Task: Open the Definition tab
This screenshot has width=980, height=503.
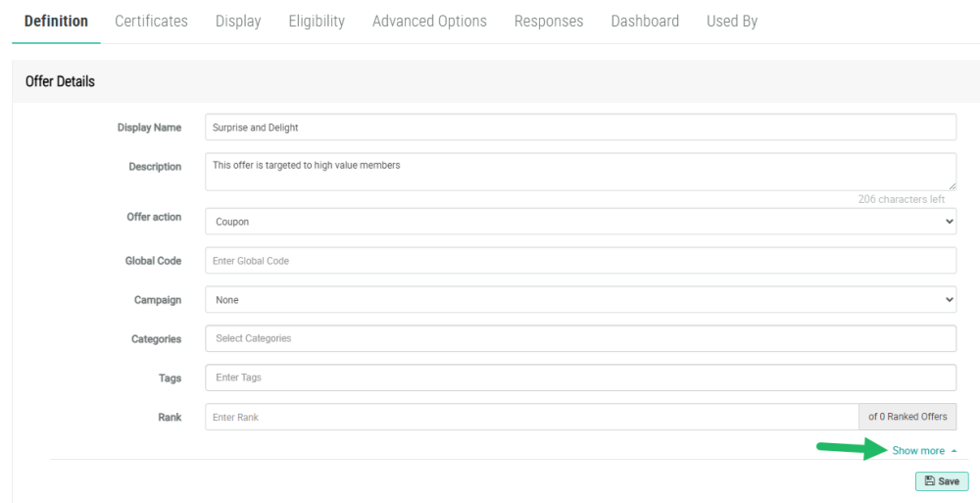Action: [56, 21]
